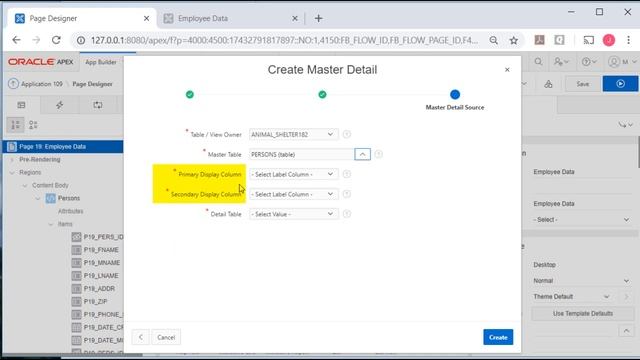The height and width of the screenshot is (360, 640).
Task: Select the Persons region in tree
Action: 69,198
